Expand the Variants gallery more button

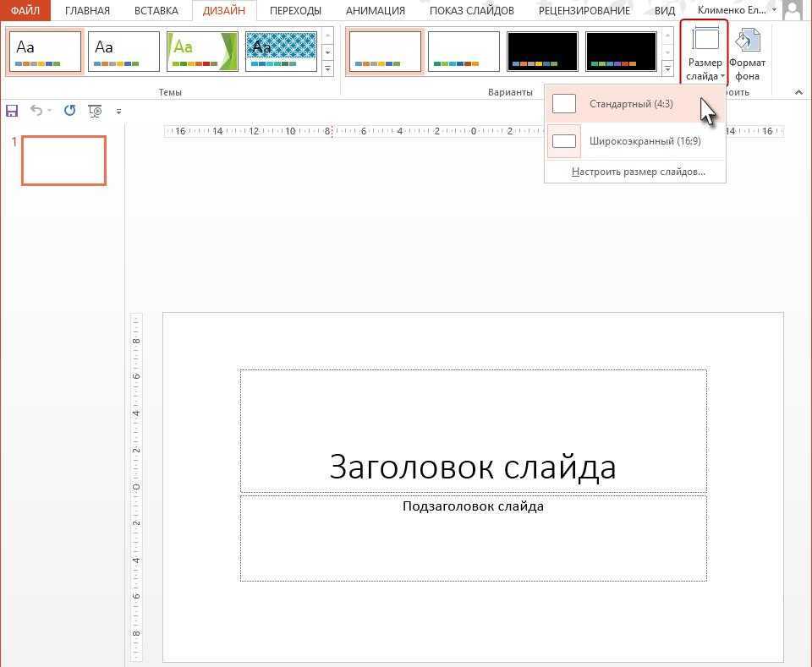click(667, 68)
